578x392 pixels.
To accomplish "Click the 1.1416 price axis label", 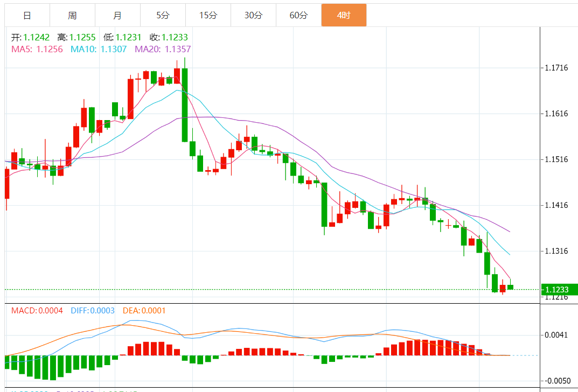I will pyautogui.click(x=556, y=205).
